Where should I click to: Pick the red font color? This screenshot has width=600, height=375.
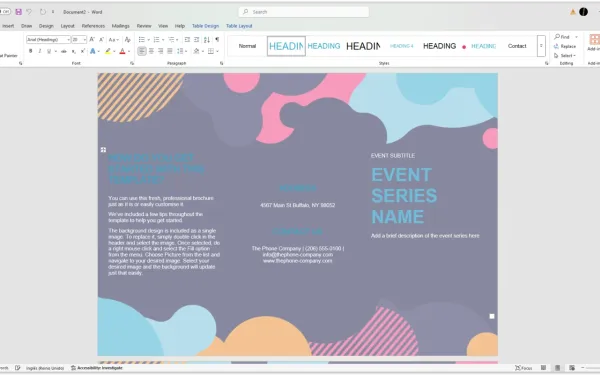122,51
